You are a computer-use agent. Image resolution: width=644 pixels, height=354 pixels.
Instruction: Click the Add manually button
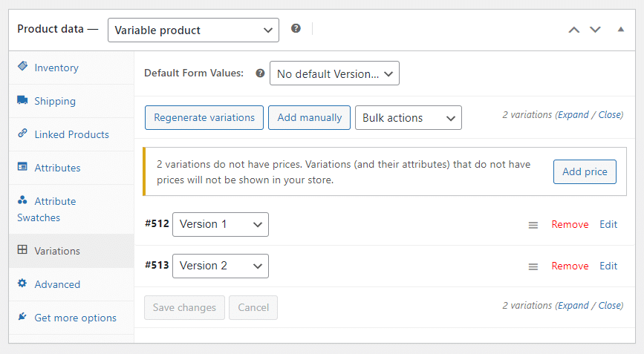point(309,118)
